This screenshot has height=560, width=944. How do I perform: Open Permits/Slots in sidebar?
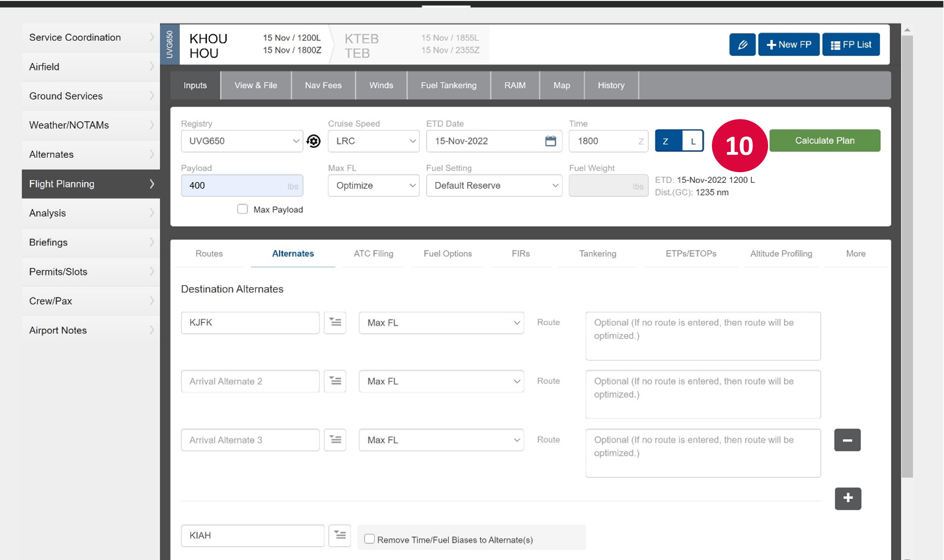tap(90, 272)
